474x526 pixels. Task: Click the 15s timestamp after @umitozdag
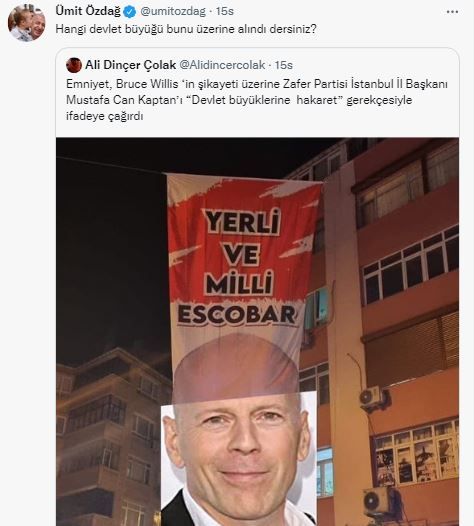(225, 11)
